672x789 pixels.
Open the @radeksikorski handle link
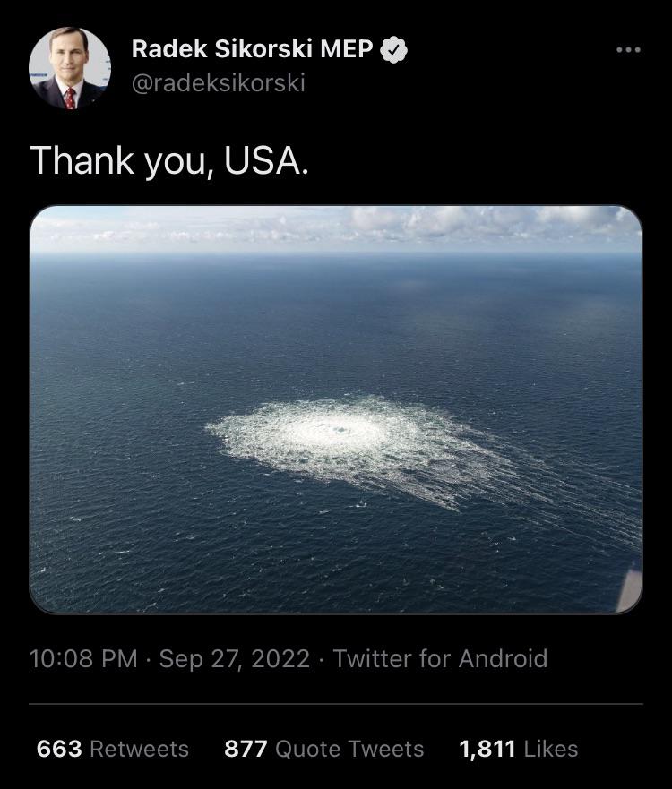[x=219, y=83]
